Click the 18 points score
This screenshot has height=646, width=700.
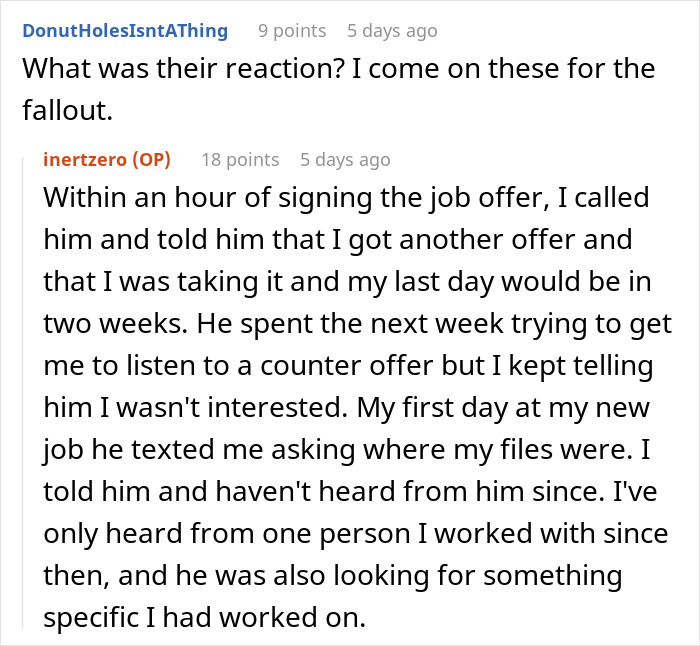point(240,159)
